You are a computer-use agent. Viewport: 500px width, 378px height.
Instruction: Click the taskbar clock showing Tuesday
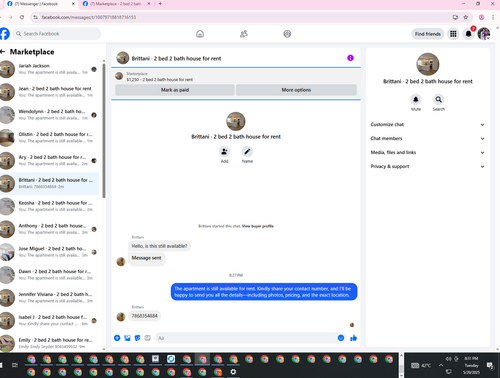471,365
